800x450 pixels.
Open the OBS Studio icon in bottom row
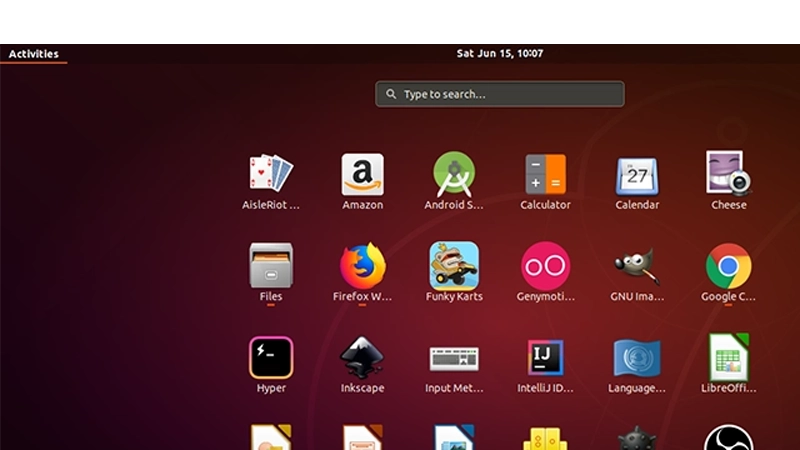pos(729,437)
